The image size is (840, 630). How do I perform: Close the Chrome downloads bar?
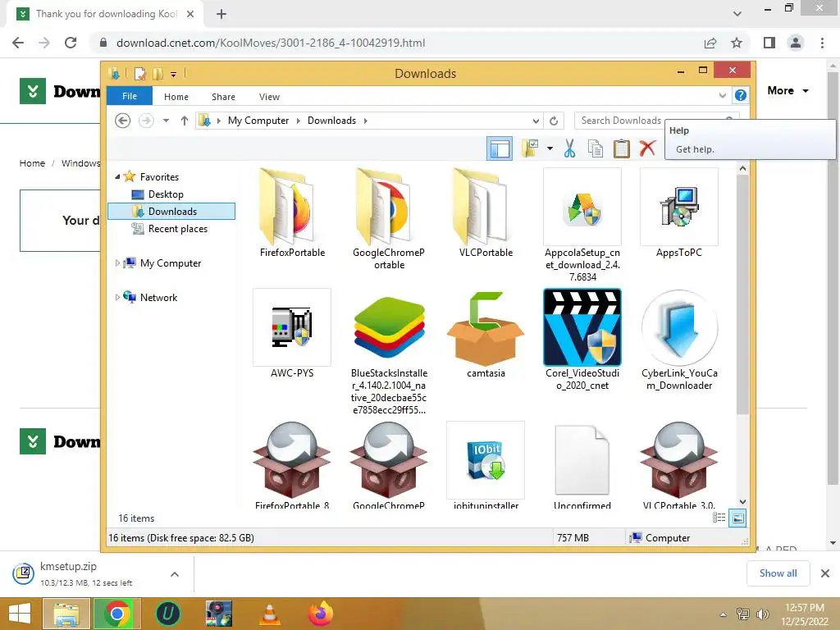(825, 573)
